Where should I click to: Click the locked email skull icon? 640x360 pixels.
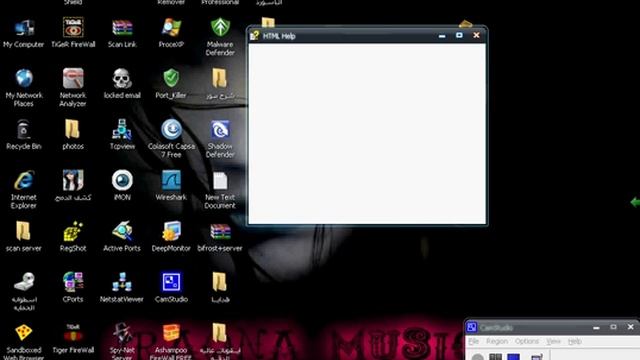click(122, 78)
